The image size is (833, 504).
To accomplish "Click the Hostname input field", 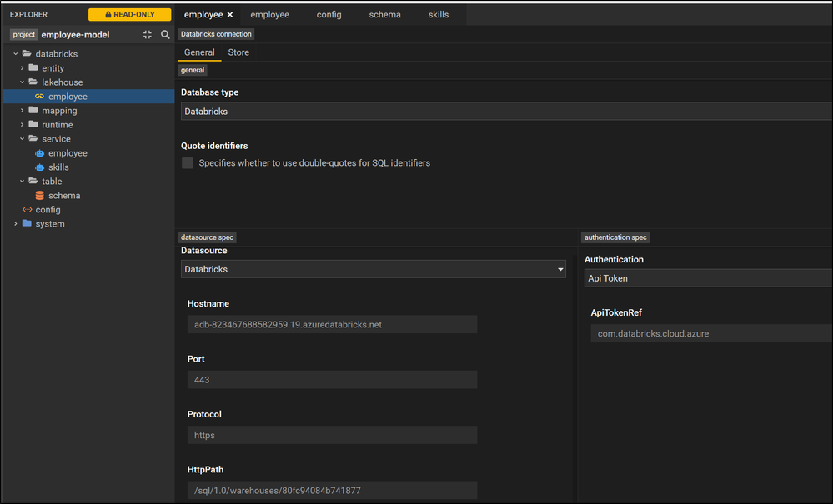I will 332,325.
